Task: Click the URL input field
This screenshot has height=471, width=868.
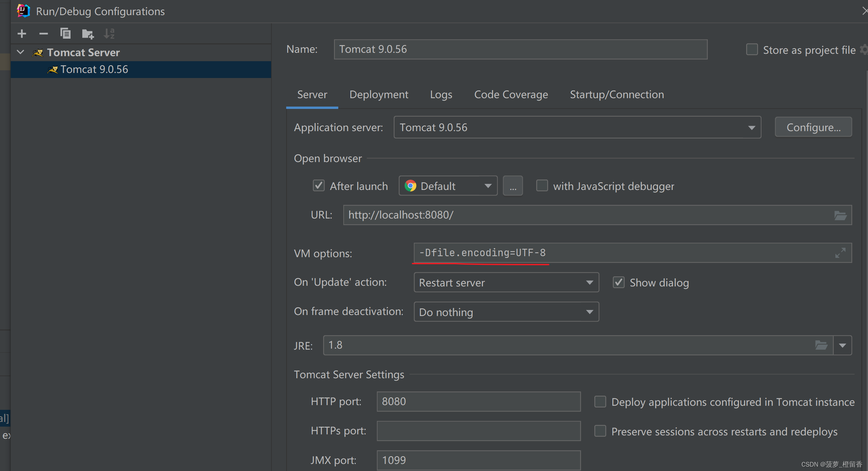Action: [x=598, y=215]
